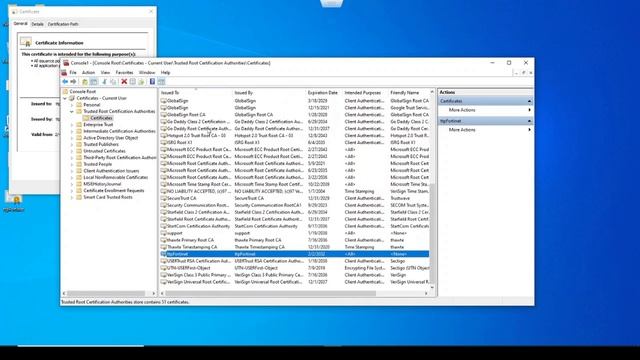Image resolution: width=640 pixels, height=360 pixels.
Task: Select Certificate Enrollment Requests in the tree
Action: click(x=113, y=191)
